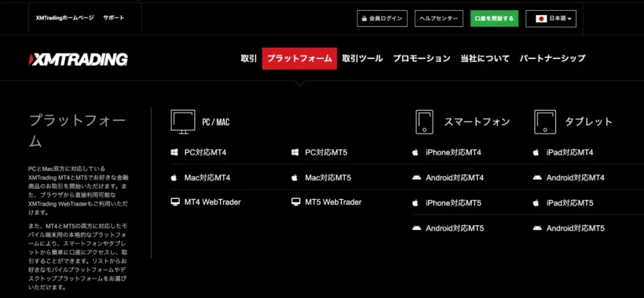Screen dimensions: 644x298
Task: Open the Mac対応MT5 link
Action: tap(328, 178)
